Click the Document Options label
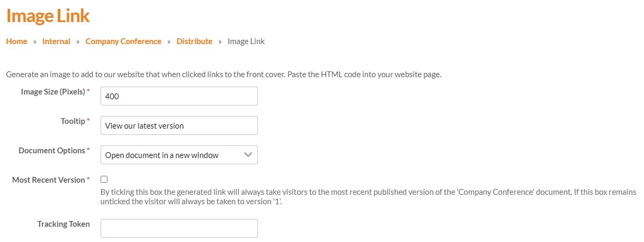The width and height of the screenshot is (644, 242). click(x=51, y=151)
